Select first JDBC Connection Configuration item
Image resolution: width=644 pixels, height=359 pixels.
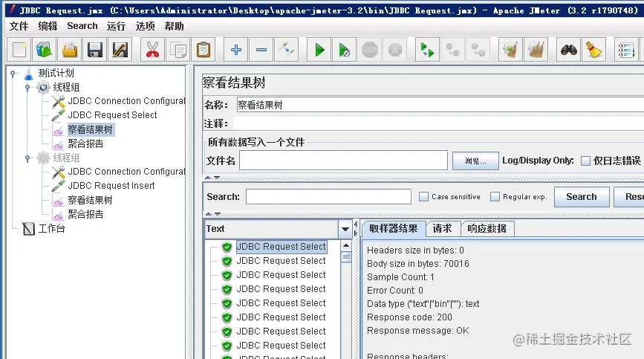126,101
